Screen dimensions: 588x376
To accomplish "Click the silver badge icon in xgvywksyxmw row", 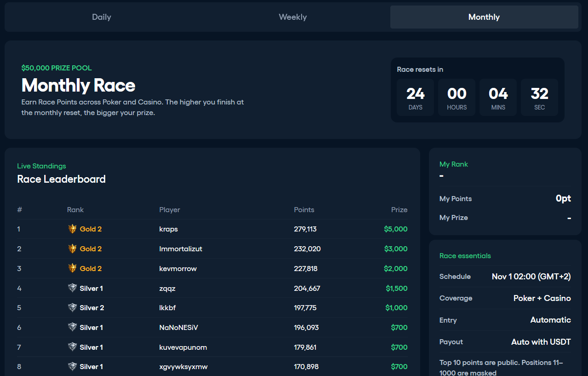I will [x=72, y=366].
